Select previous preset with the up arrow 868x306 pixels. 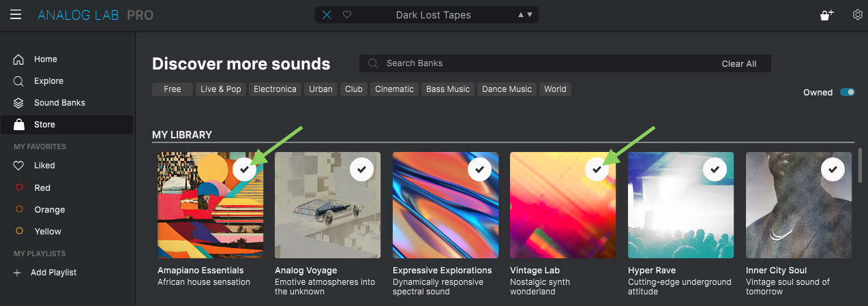coord(521,15)
